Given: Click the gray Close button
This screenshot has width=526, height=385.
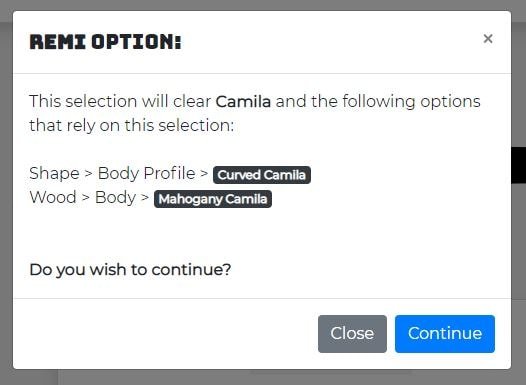Looking at the screenshot, I should pyautogui.click(x=352, y=334).
